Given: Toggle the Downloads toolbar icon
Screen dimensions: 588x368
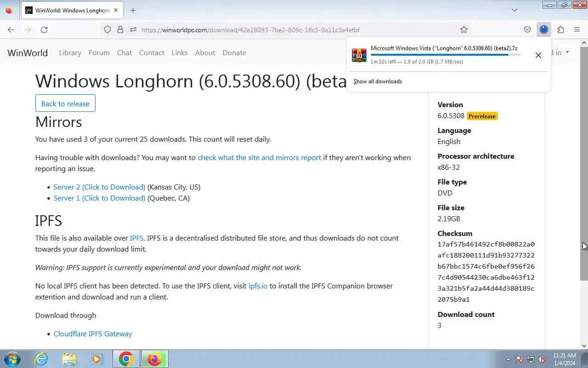Looking at the screenshot, I should (544, 30).
